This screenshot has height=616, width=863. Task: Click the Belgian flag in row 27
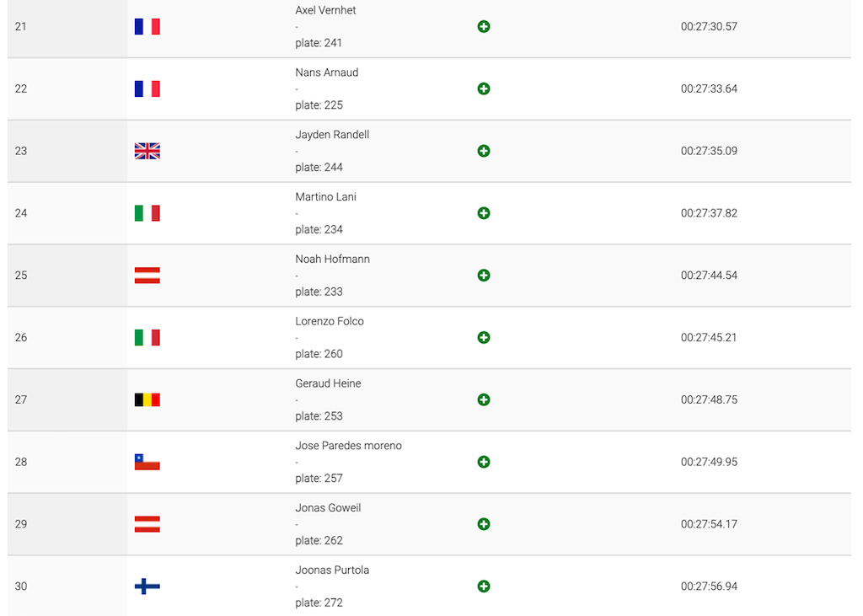(x=147, y=399)
